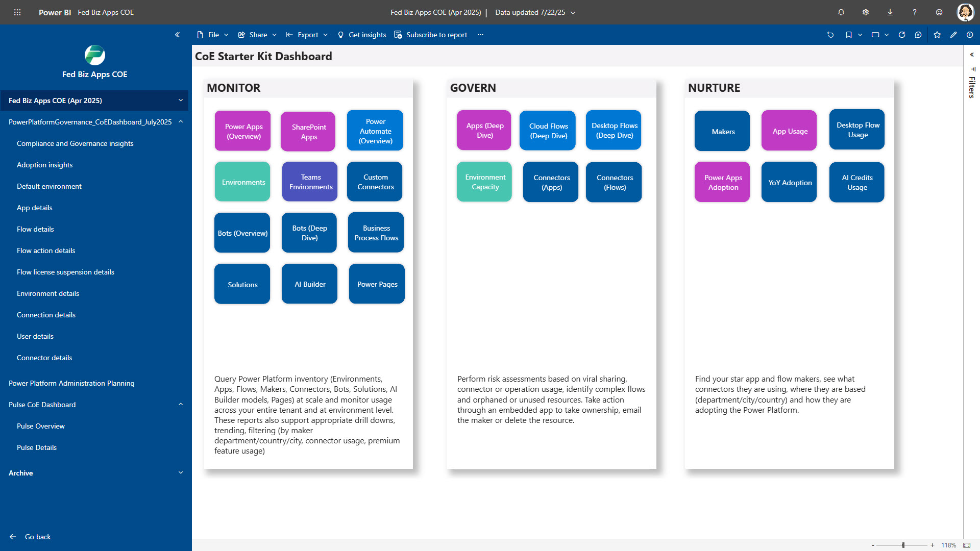Click Environment Capacity tile

(484, 182)
